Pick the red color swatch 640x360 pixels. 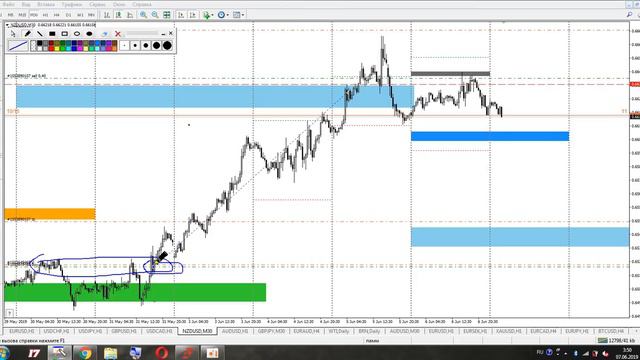pos(51,49)
